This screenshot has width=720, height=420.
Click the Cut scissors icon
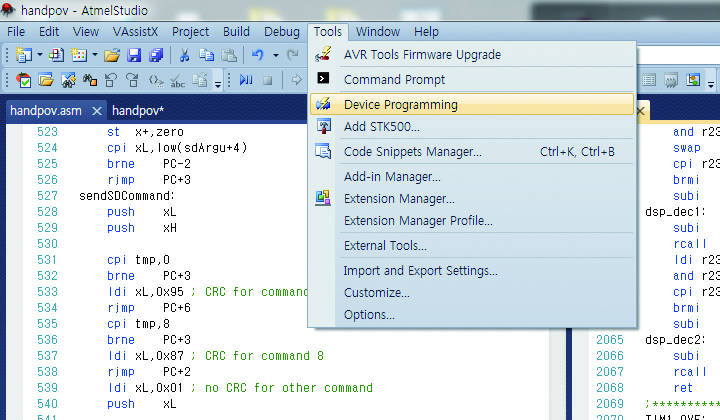pyautogui.click(x=184, y=56)
